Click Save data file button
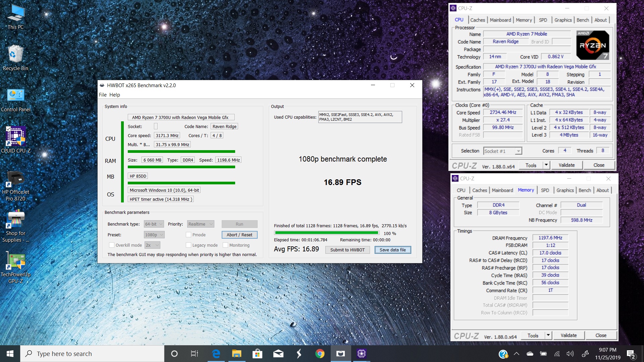This screenshot has width=644, height=362. 393,250
